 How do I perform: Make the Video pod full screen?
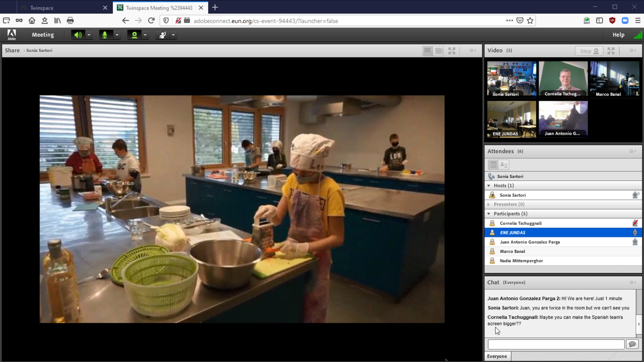611,51
